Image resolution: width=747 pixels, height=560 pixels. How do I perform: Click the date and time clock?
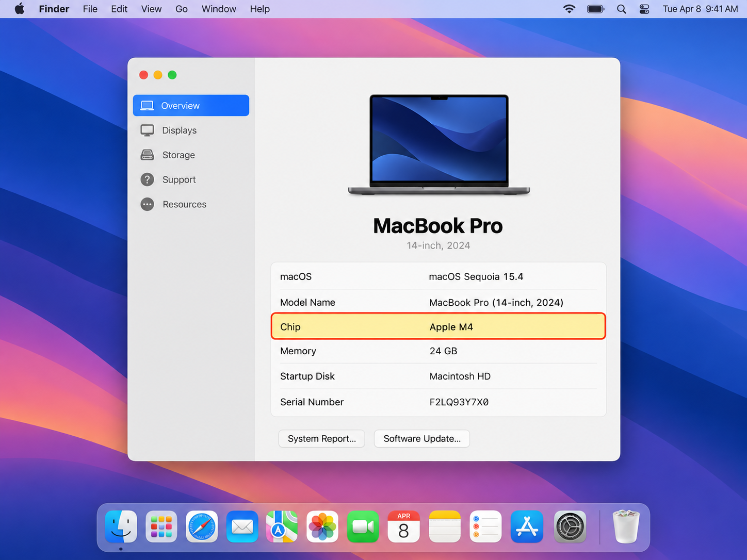(700, 9)
